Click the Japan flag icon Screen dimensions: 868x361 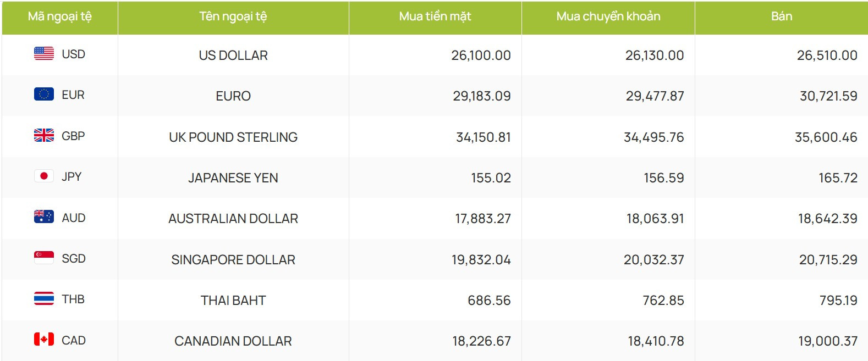44,176
